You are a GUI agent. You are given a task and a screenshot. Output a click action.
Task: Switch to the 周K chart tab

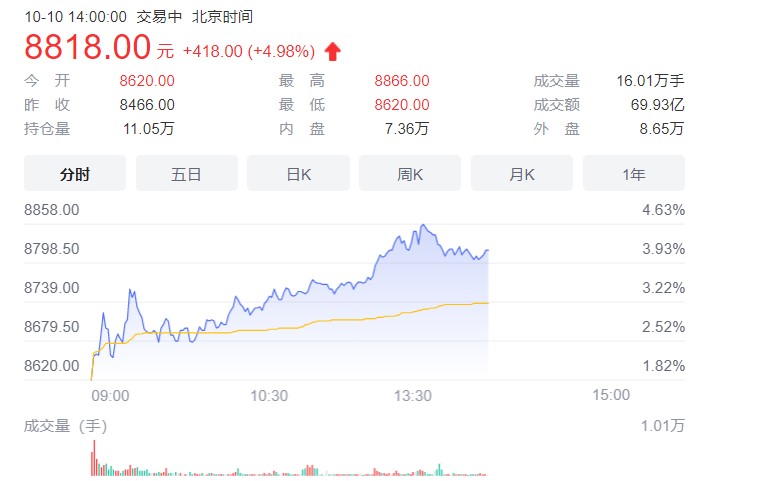410,173
